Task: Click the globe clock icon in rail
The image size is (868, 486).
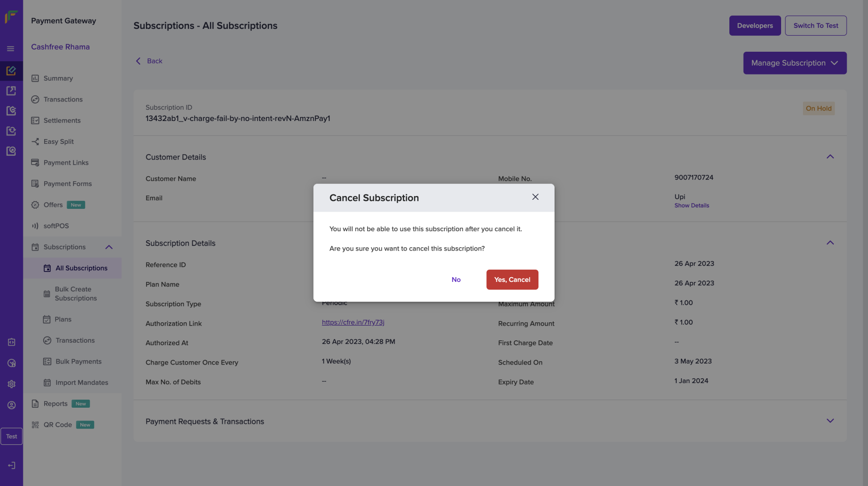Action: [11, 363]
